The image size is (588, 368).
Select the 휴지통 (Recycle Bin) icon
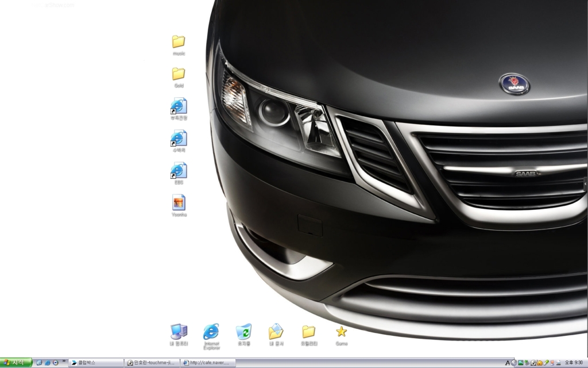(x=243, y=335)
